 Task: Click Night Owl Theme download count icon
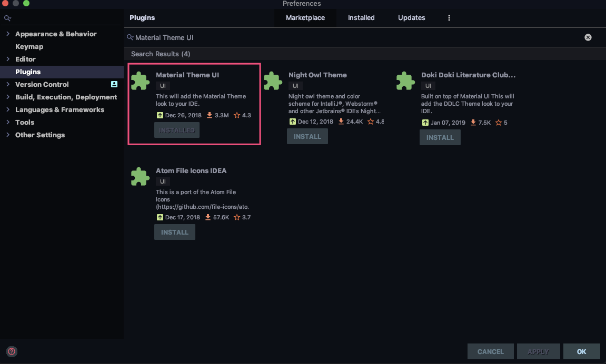pyautogui.click(x=341, y=122)
